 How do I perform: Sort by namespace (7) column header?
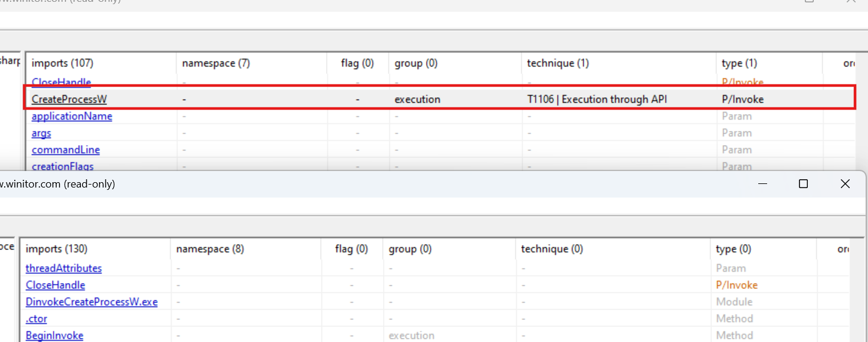[215, 63]
